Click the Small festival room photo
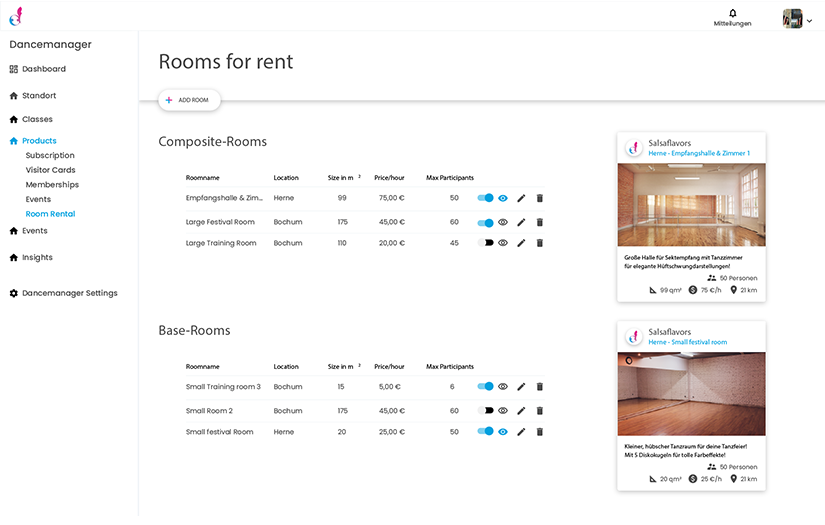The width and height of the screenshot is (825, 525). 691,393
